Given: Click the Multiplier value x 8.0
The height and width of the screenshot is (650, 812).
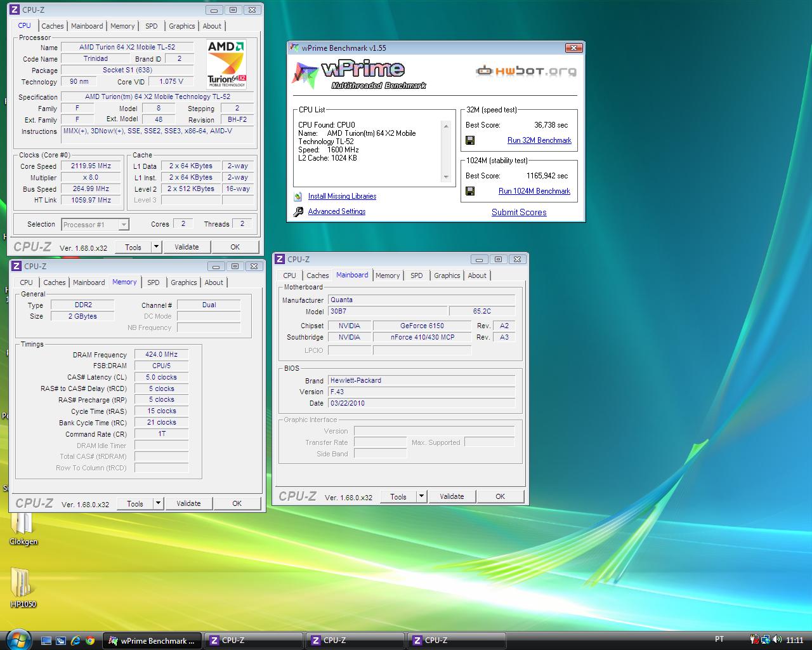Looking at the screenshot, I should point(91,177).
